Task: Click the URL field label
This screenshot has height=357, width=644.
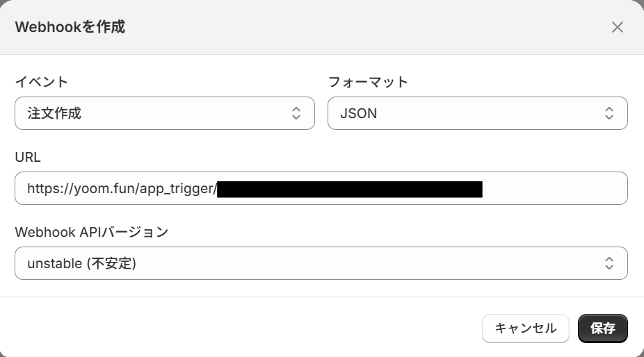Action: point(28,157)
